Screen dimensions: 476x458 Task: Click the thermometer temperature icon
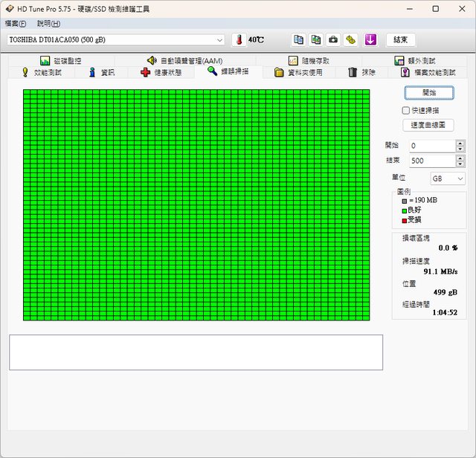click(239, 39)
